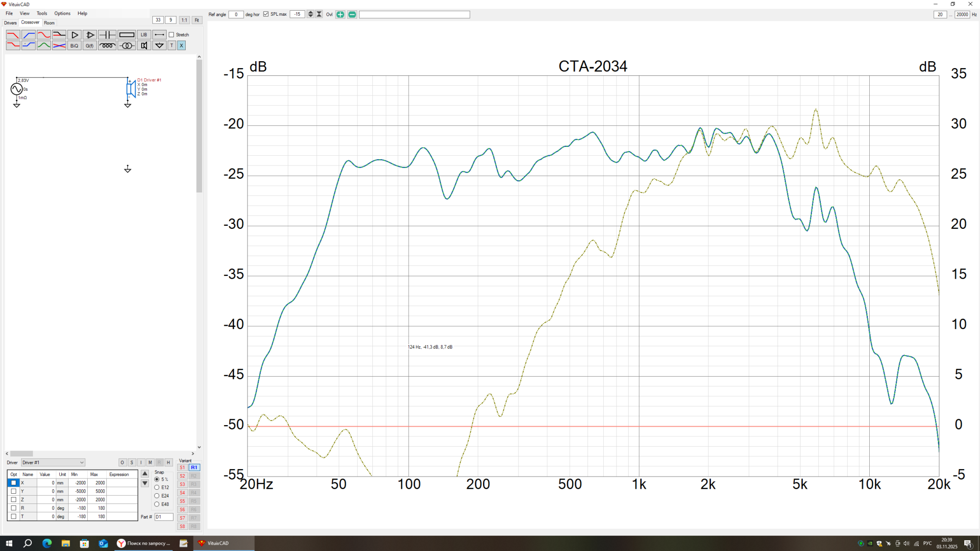Click SPL max spinner arrows

coord(310,14)
